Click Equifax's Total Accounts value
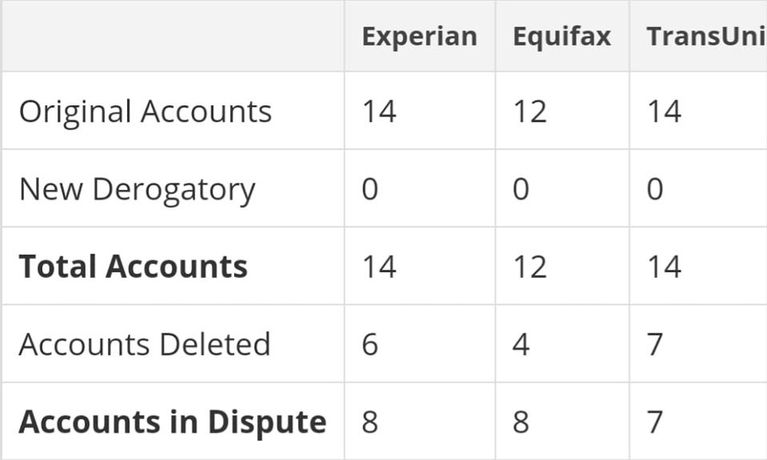Viewport: 767px width, 460px height. point(530,267)
